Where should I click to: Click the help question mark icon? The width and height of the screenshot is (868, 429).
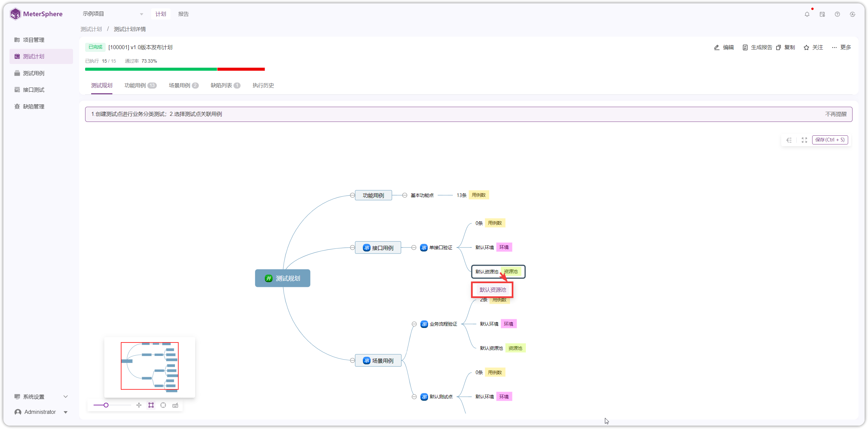[837, 14]
